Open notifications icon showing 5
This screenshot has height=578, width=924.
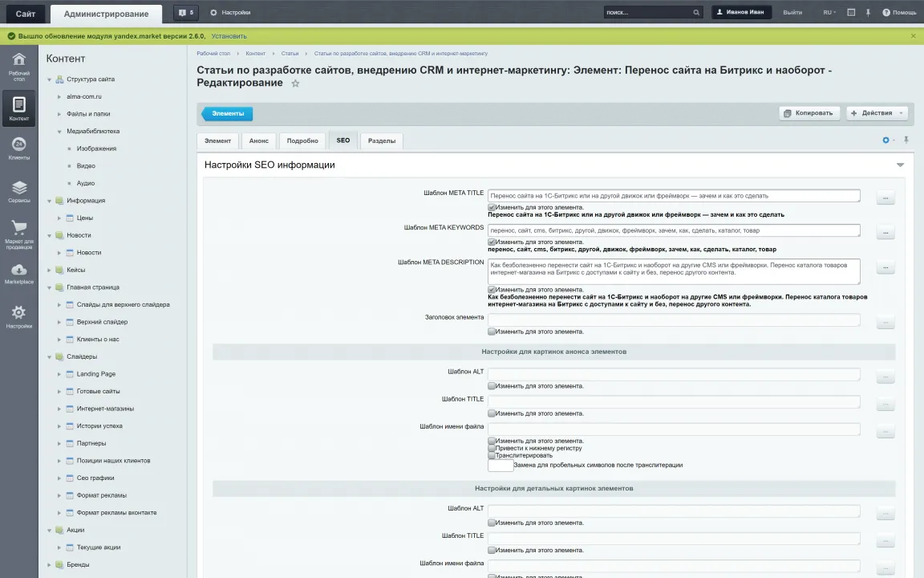pos(186,12)
